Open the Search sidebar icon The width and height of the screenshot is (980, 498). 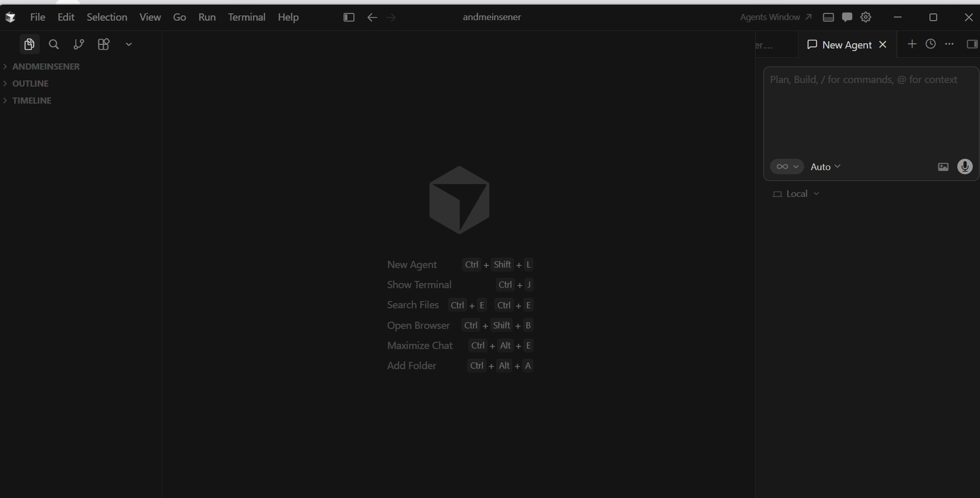54,44
